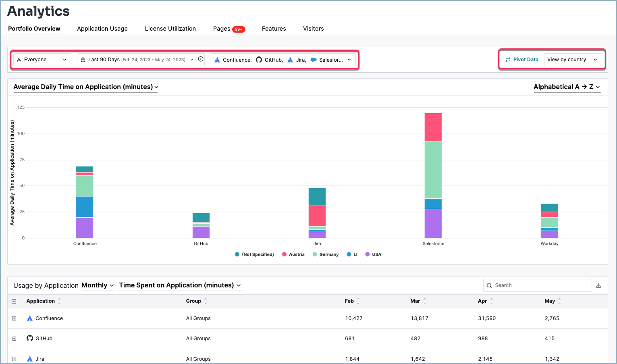This screenshot has width=617, height=364.
Task: Sort table by Application column arrows
Action: coord(59,301)
